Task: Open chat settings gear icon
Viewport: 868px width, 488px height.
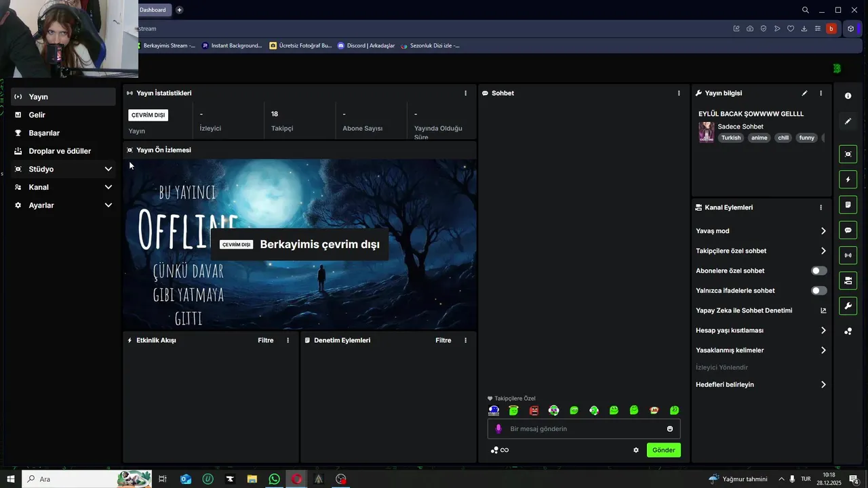Action: (636, 450)
